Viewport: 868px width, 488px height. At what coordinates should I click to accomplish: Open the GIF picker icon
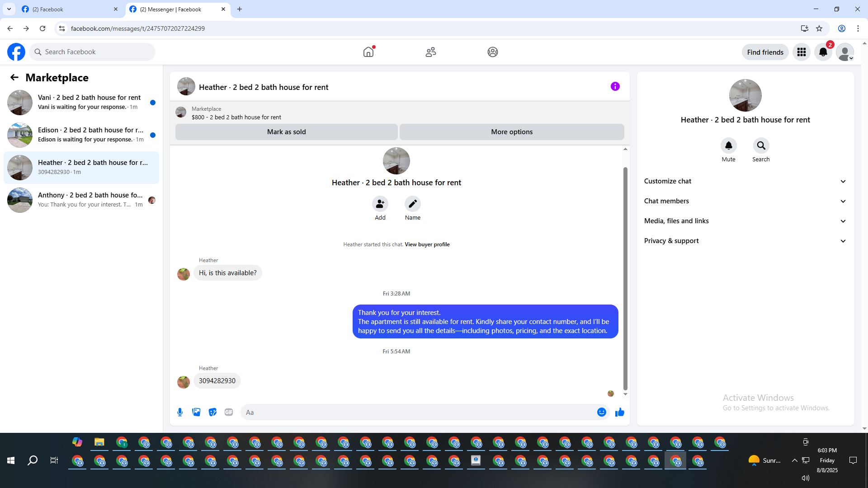[229, 412]
